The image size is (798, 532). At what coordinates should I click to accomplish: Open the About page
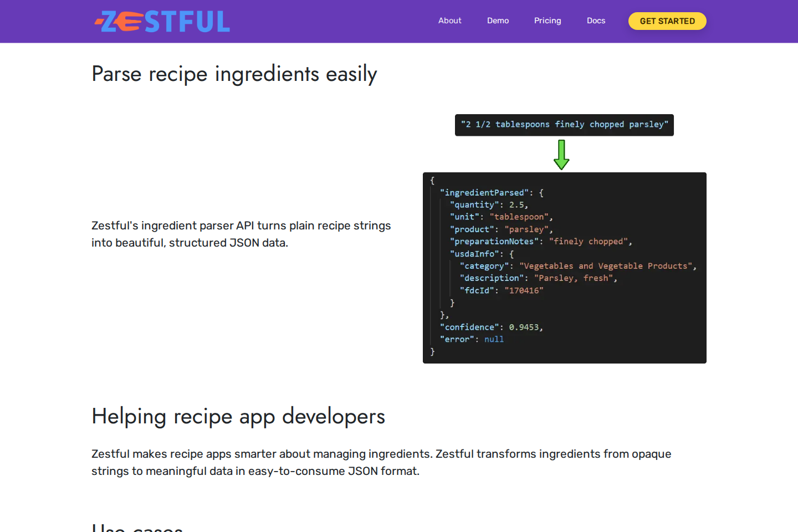[x=449, y=21]
